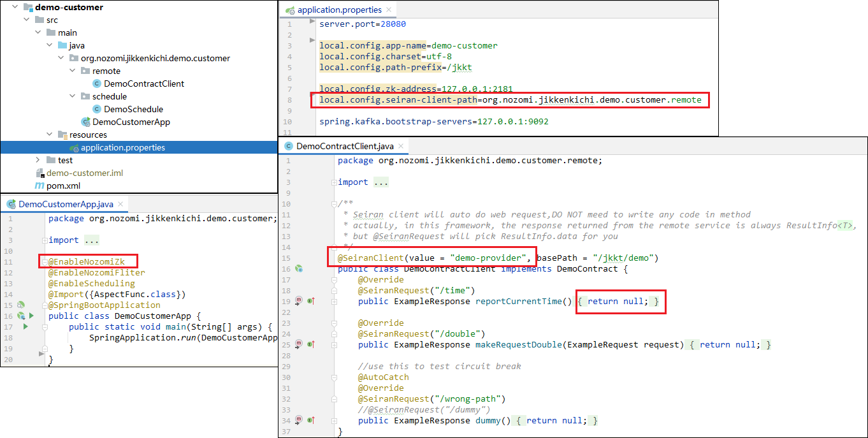Click runnable class icon of DemoCustomerApp in tree
The height and width of the screenshot is (438, 868).
[85, 122]
